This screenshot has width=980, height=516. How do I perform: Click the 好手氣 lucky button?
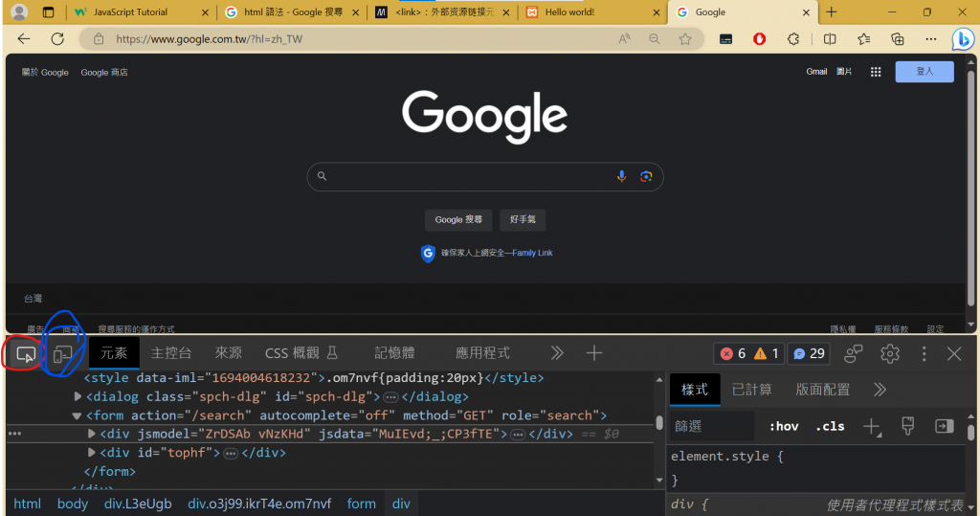point(523,219)
